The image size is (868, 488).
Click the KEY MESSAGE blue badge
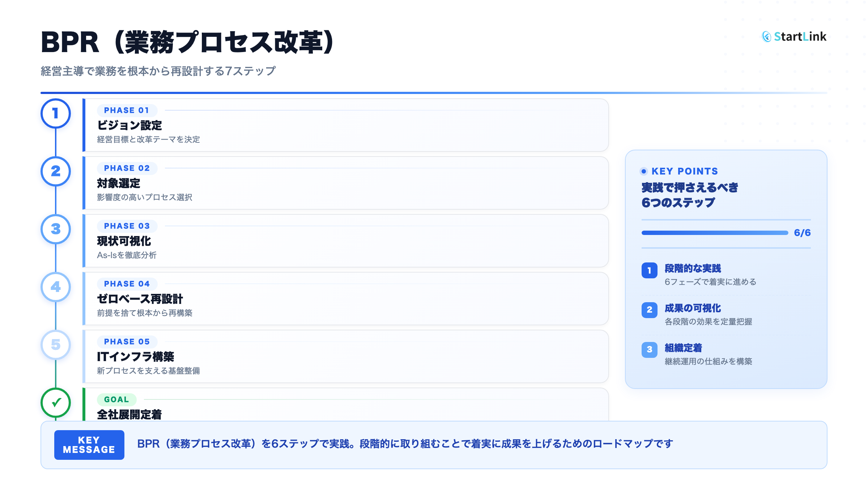[x=89, y=445]
